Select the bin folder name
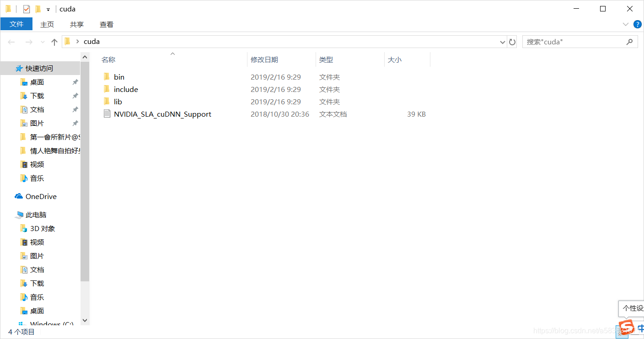Screen dimensions: 644x339 tap(119, 77)
